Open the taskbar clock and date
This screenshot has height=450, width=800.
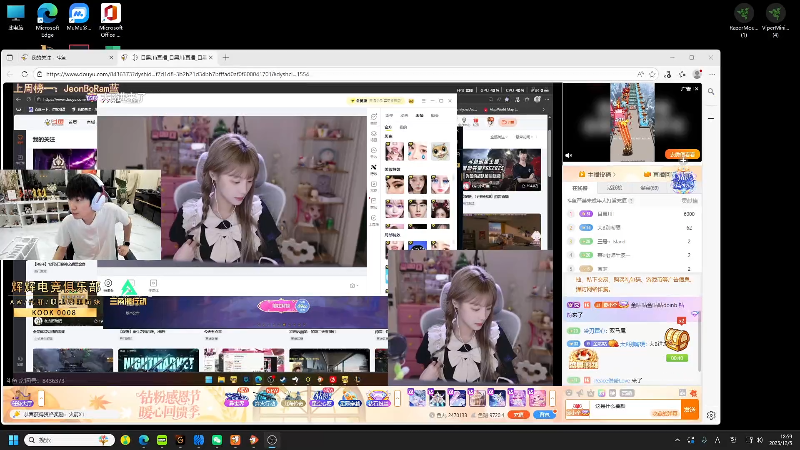(x=781, y=440)
